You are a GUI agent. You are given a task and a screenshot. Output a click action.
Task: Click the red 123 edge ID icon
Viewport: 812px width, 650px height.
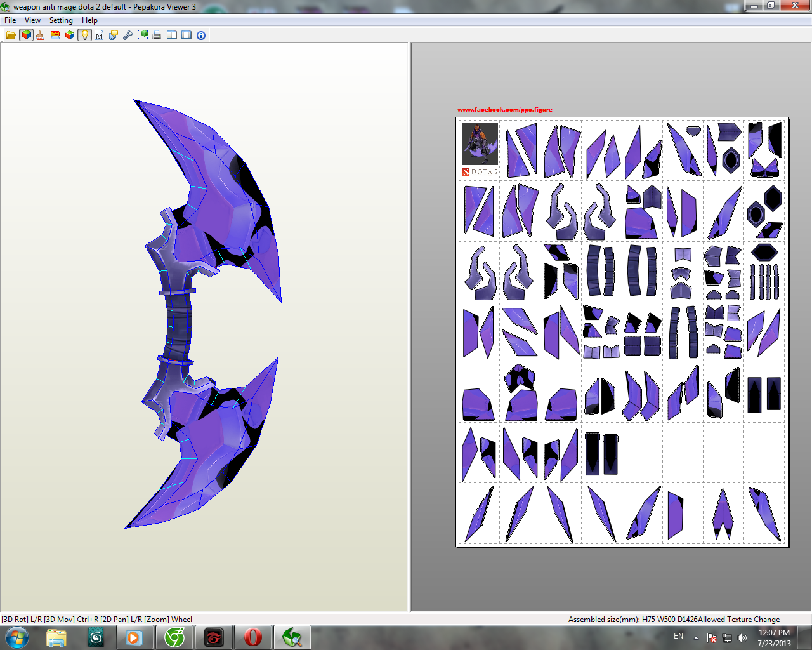click(x=55, y=36)
